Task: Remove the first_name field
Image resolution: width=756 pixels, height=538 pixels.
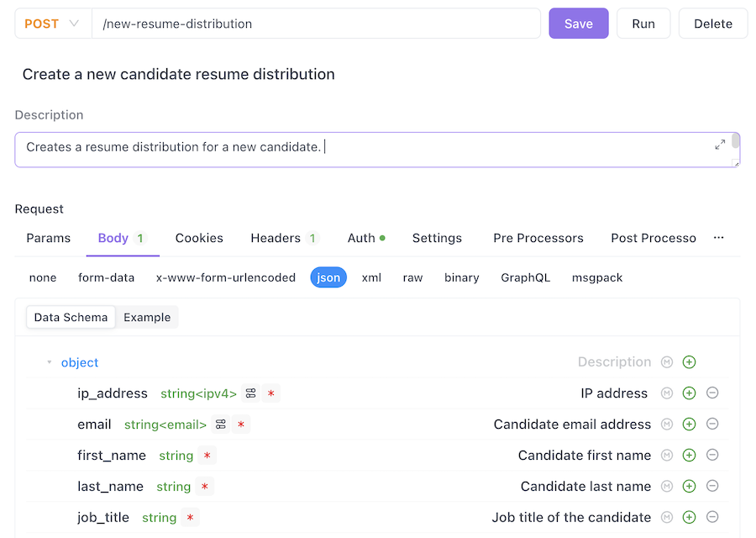Action: (x=712, y=456)
